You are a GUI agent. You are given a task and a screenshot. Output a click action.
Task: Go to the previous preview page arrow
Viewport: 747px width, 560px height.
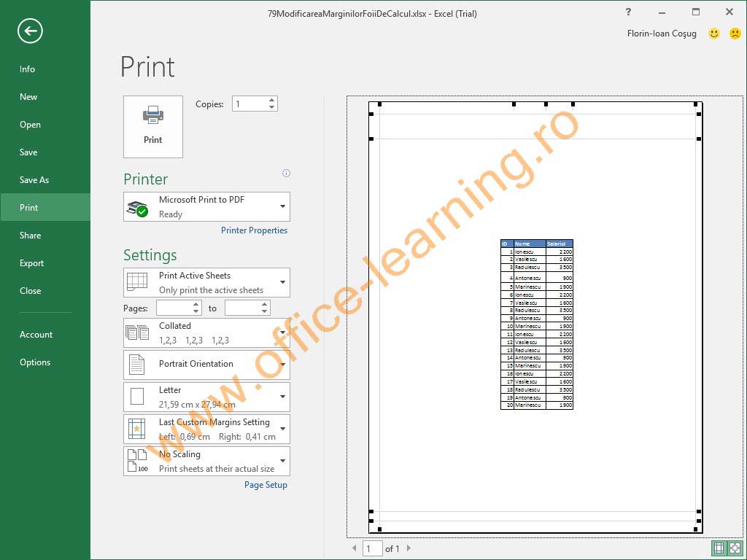[x=354, y=548]
